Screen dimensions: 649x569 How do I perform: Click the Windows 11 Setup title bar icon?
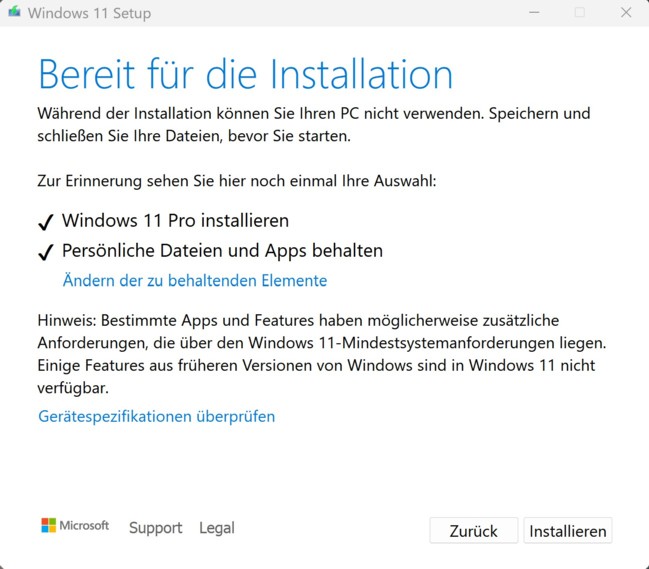(x=14, y=12)
